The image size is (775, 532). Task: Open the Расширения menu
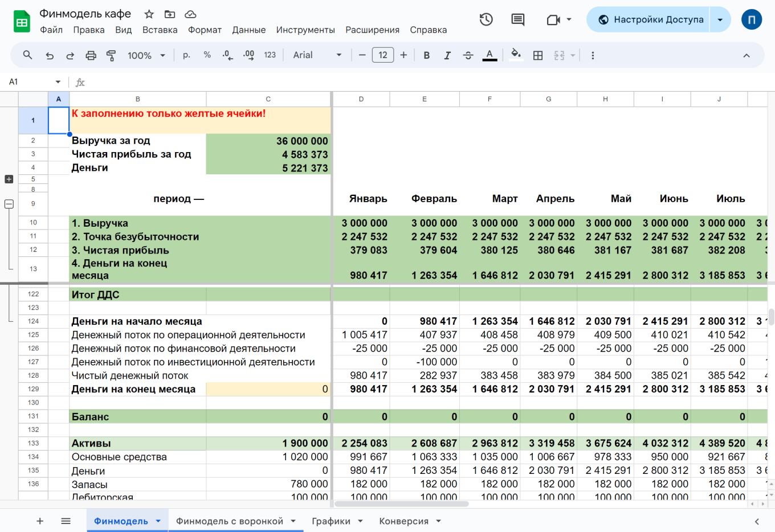click(x=372, y=30)
